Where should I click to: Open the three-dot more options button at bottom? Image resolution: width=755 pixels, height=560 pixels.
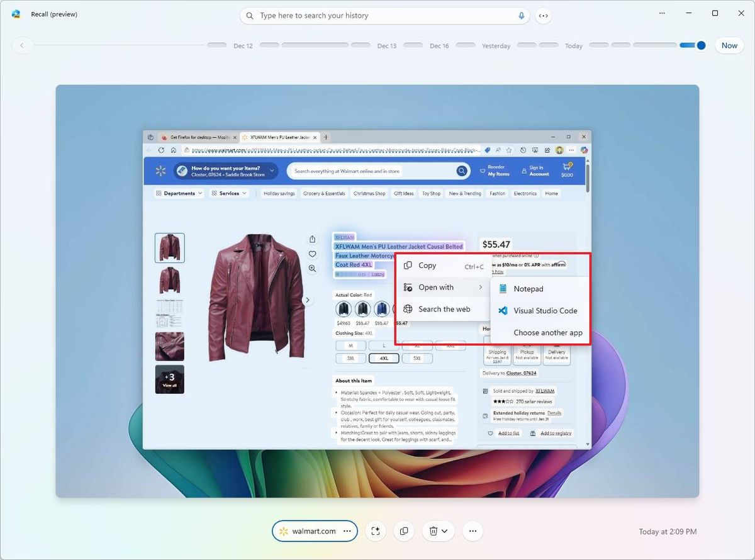[473, 531]
